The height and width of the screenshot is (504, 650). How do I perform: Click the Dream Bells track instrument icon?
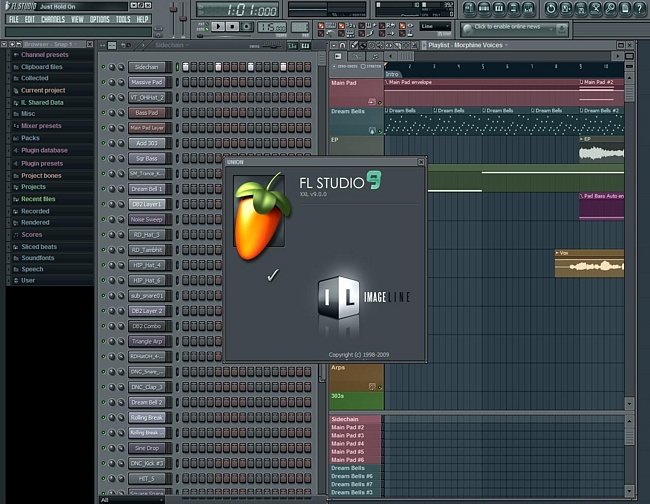coord(372,131)
